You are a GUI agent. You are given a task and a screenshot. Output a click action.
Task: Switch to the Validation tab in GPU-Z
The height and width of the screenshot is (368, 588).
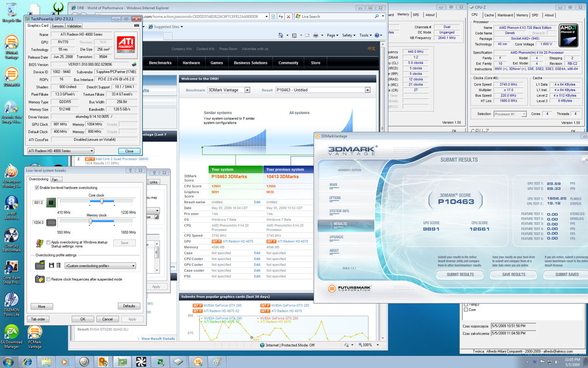(x=74, y=26)
